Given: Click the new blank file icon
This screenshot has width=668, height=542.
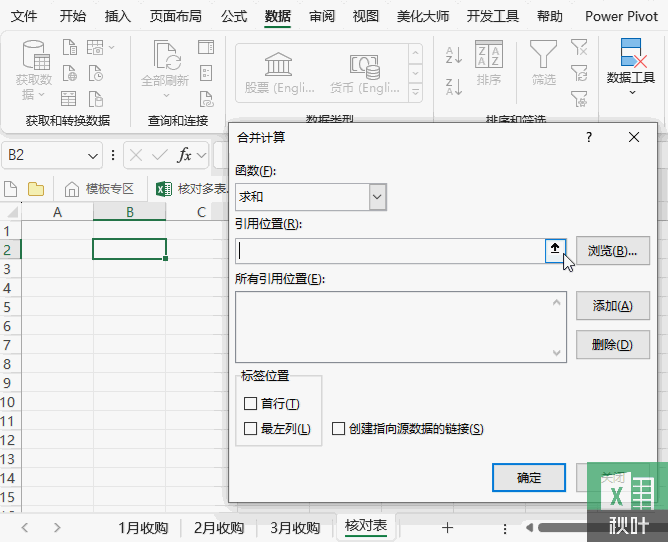Looking at the screenshot, I should 10,189.
